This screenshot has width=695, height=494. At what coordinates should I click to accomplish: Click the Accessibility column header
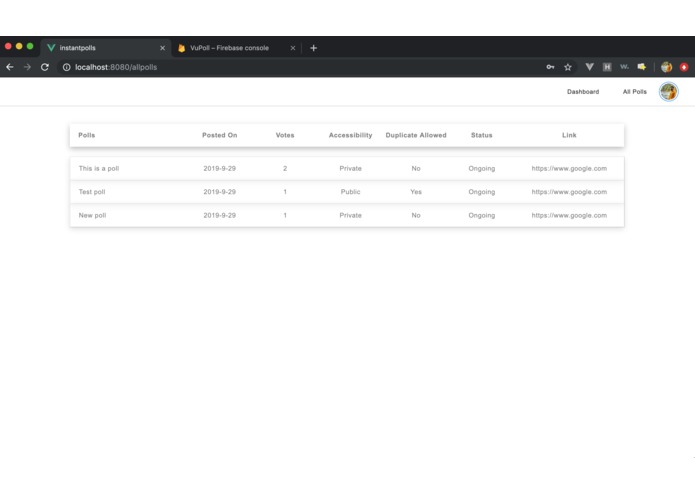[x=351, y=135]
